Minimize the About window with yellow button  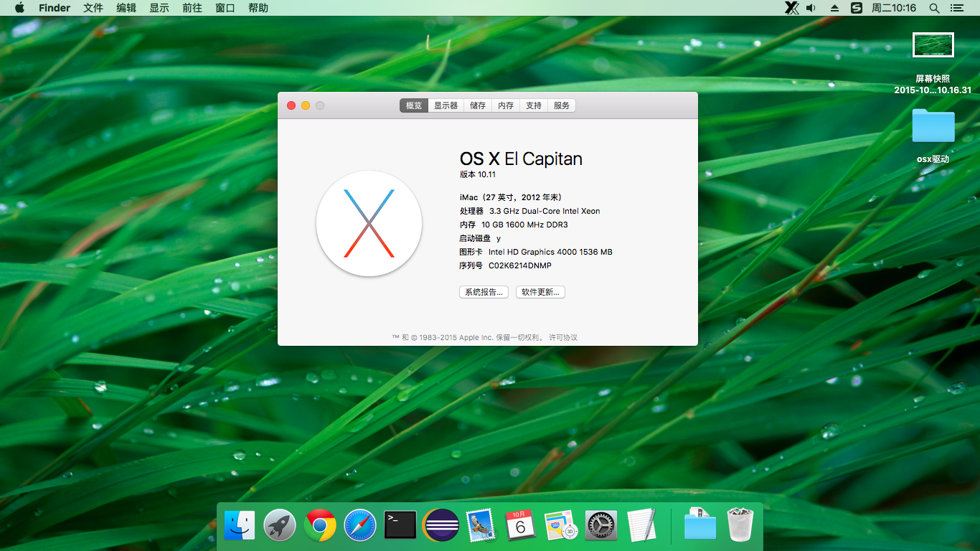coord(306,105)
